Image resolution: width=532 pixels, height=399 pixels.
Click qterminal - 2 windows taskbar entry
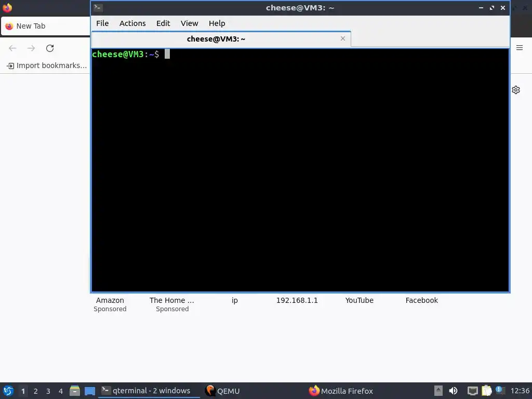149,391
